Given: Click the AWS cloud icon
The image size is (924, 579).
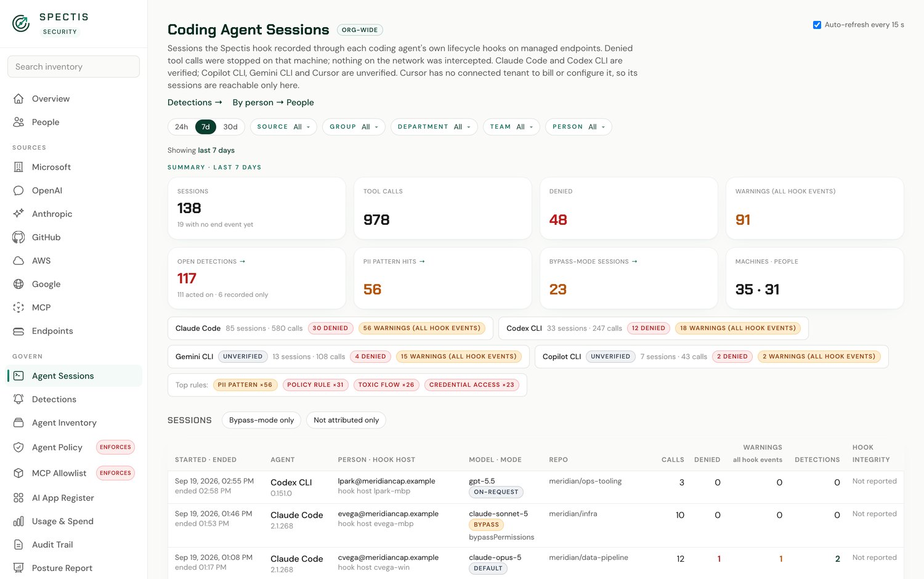Looking at the screenshot, I should tap(18, 261).
